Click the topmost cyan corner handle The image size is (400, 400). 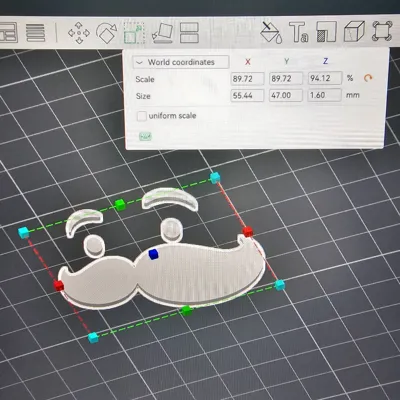pyautogui.click(x=215, y=177)
